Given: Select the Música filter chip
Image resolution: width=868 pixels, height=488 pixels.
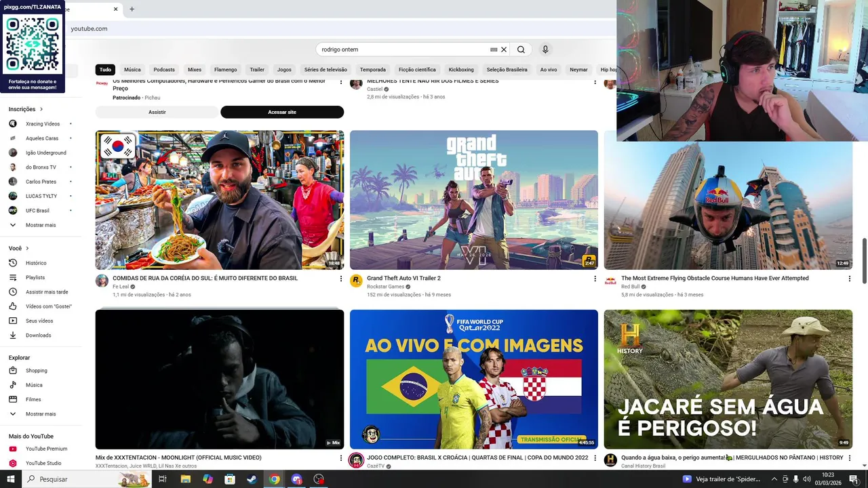Looking at the screenshot, I should click(132, 70).
